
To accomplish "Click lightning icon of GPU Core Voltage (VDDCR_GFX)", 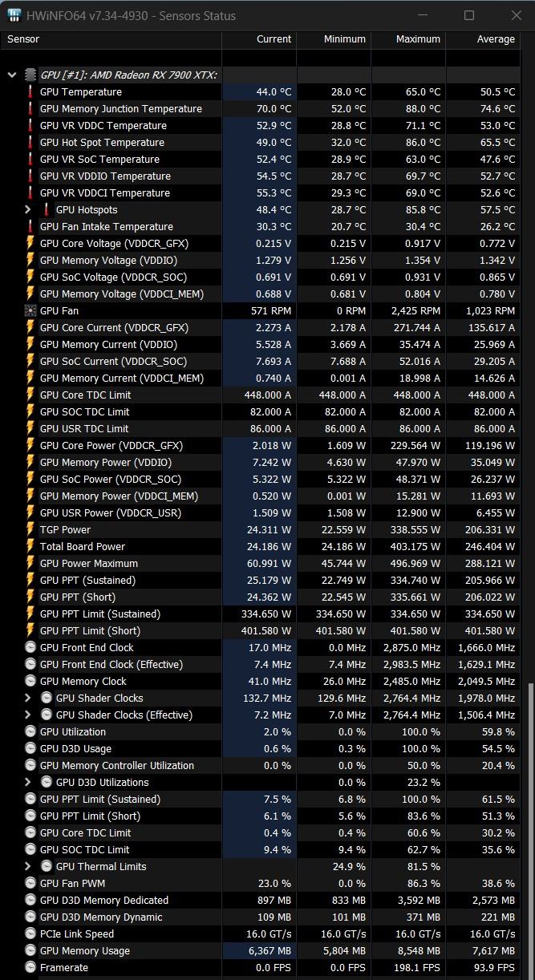I will tap(30, 243).
